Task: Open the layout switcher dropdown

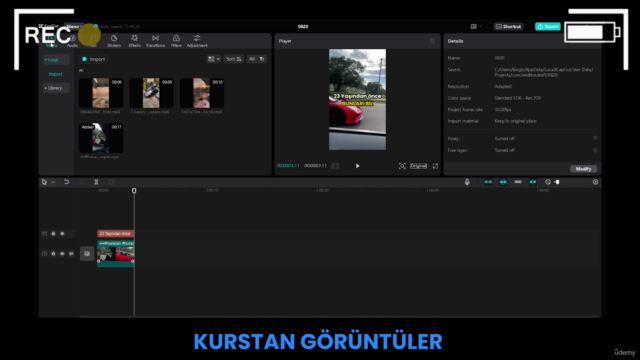Action: pyautogui.click(x=476, y=27)
